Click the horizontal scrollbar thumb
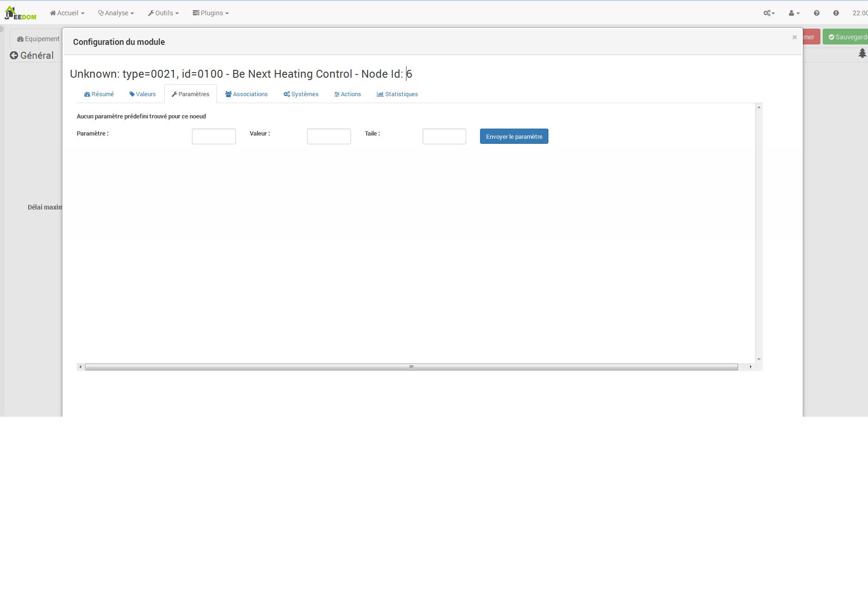This screenshot has height=592, width=868. point(412,367)
